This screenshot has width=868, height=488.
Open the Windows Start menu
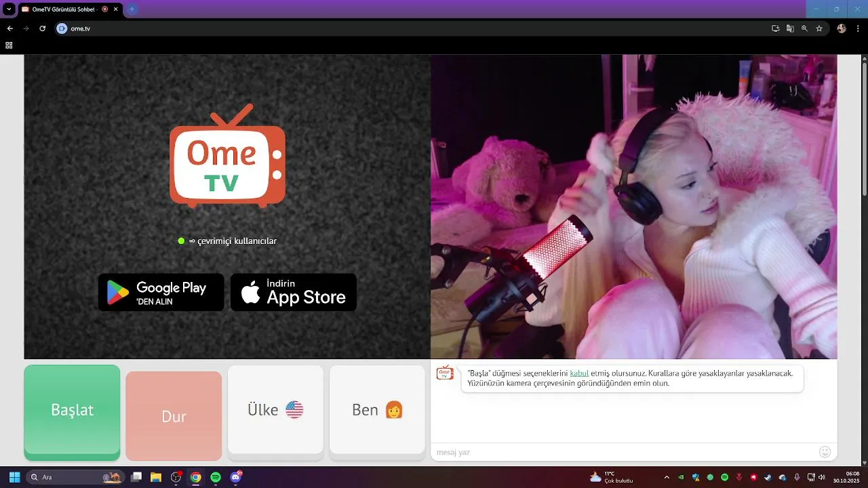tap(14, 477)
